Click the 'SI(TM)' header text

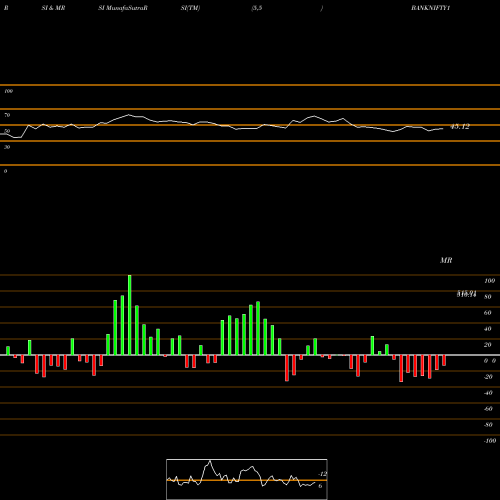[x=190, y=8]
